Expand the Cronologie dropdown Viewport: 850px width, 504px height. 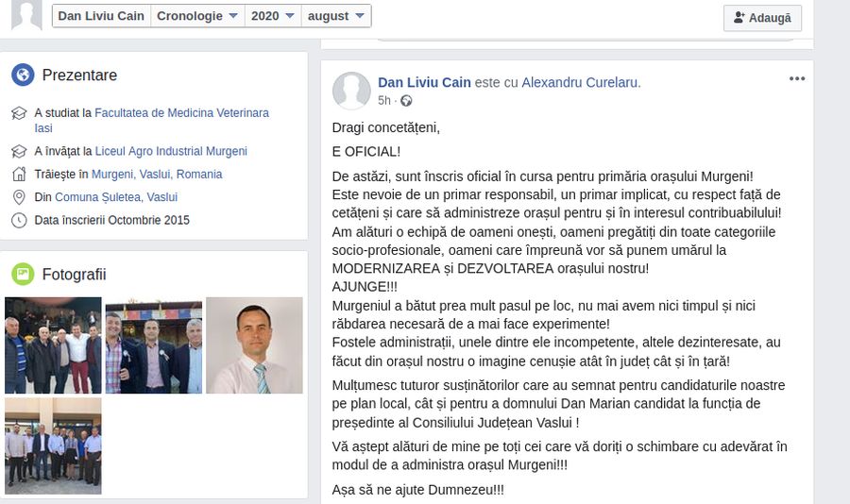click(x=197, y=16)
